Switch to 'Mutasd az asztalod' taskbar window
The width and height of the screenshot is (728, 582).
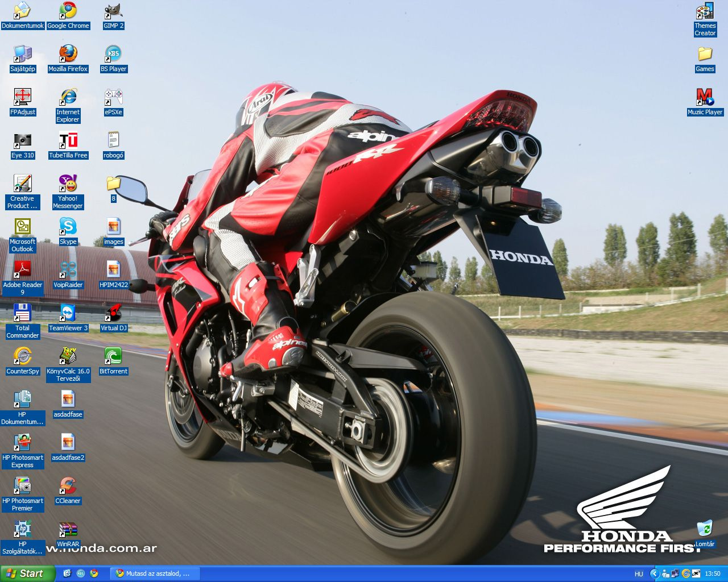click(x=155, y=573)
